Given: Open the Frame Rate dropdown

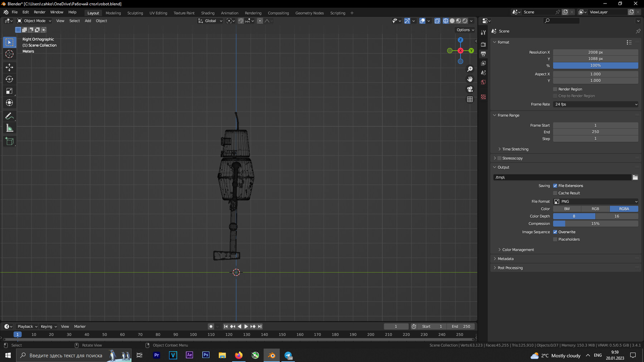Looking at the screenshot, I should click(595, 104).
